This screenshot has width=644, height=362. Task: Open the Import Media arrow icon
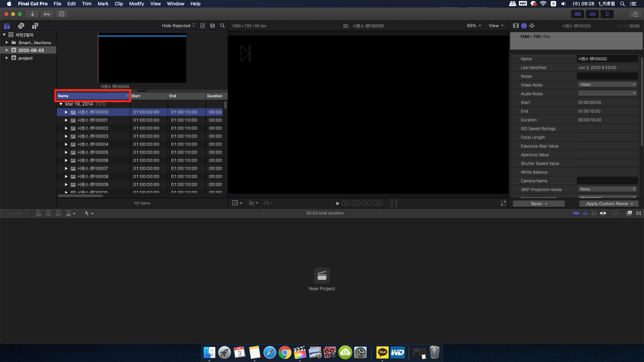coord(32,14)
